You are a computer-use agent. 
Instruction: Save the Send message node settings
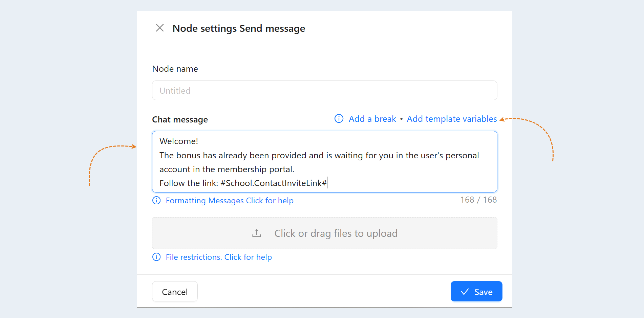pyautogui.click(x=476, y=291)
